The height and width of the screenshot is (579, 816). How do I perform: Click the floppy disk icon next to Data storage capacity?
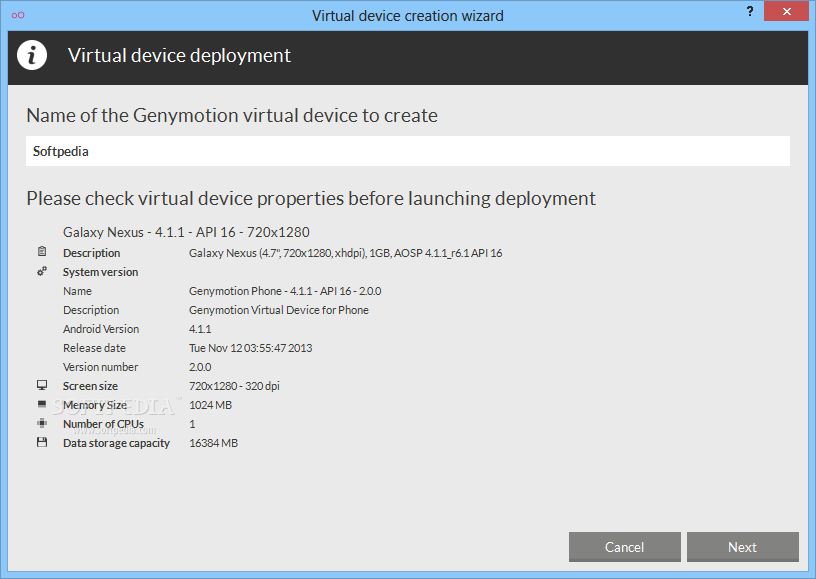(42, 442)
